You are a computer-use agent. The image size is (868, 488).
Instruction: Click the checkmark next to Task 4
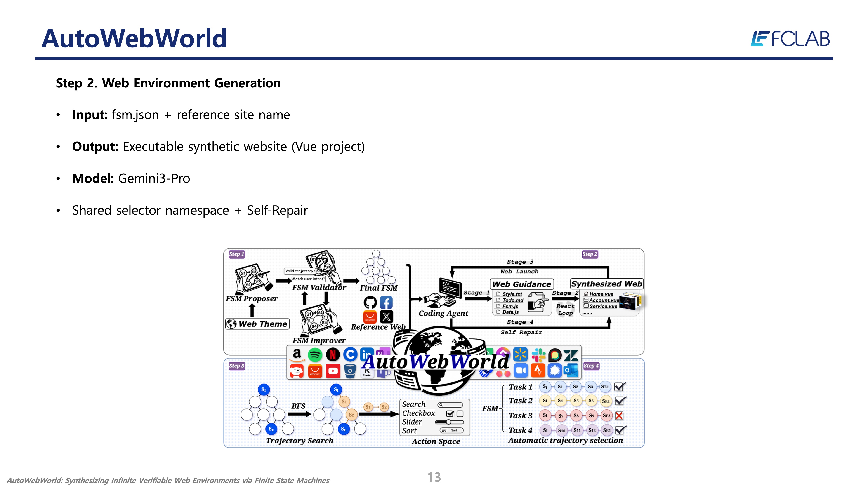(619, 430)
